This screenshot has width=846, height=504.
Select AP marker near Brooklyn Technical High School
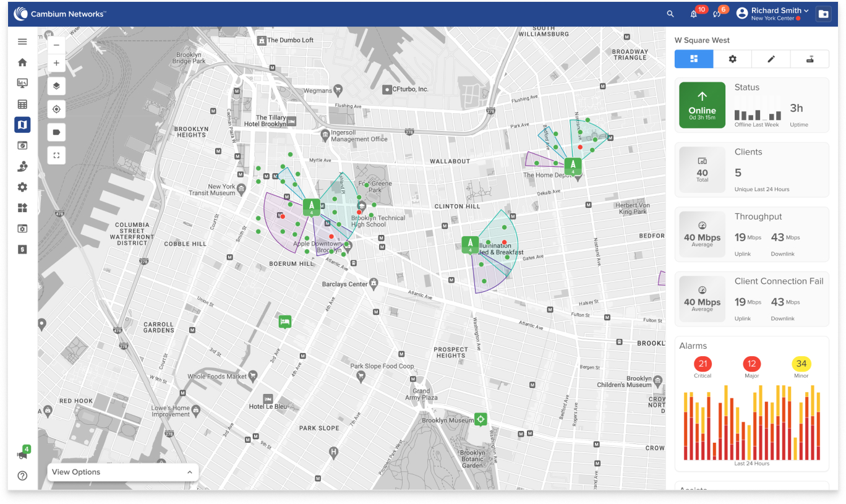click(312, 207)
